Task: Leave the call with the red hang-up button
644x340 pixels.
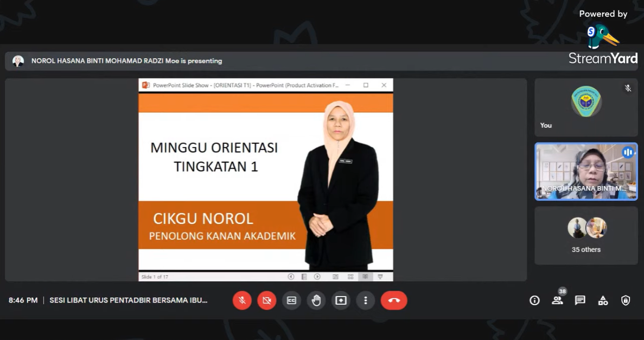Action: 394,300
